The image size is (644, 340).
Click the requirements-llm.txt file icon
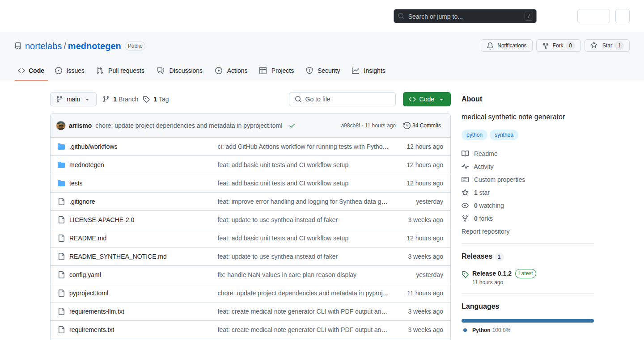[61, 311]
